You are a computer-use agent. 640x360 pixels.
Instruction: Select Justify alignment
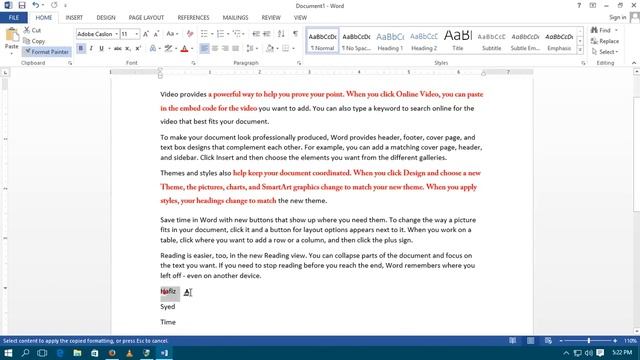click(x=236, y=49)
